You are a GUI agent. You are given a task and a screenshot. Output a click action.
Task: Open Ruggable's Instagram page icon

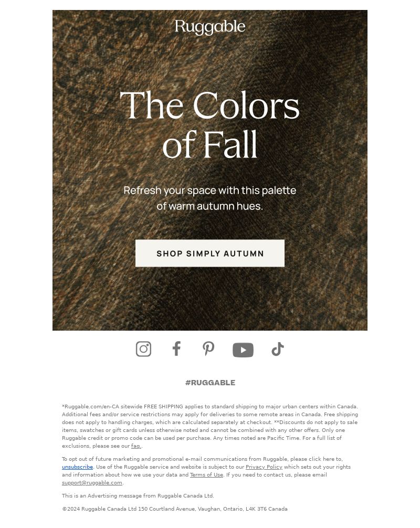143,349
